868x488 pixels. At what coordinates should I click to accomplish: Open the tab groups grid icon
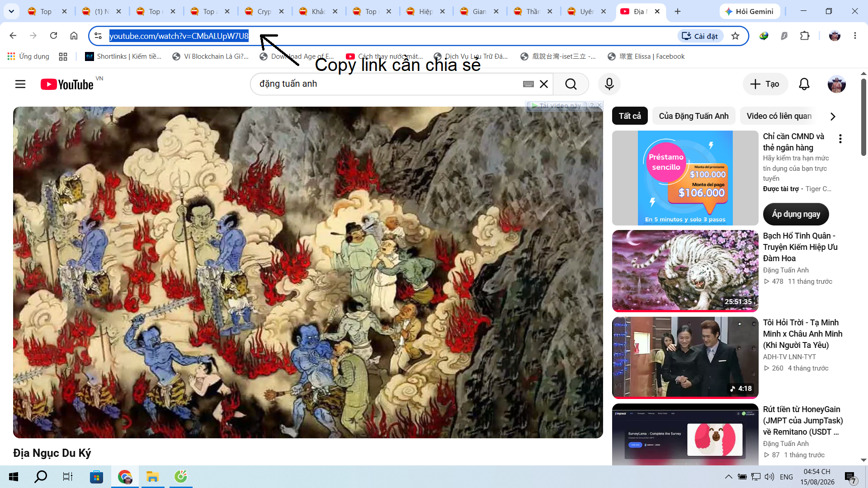pos(63,56)
